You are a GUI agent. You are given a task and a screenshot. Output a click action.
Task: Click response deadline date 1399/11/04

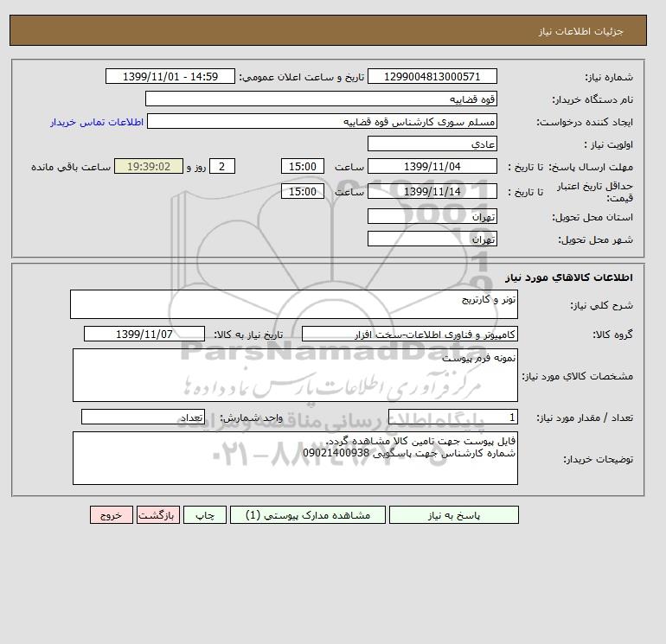[432, 167]
